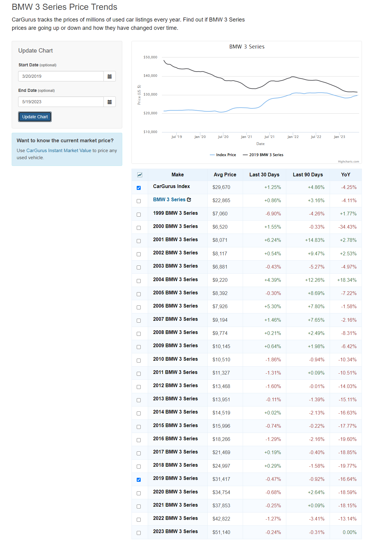The height and width of the screenshot is (542, 392).
Task: Click the Avg Price column header
Action: [225, 175]
